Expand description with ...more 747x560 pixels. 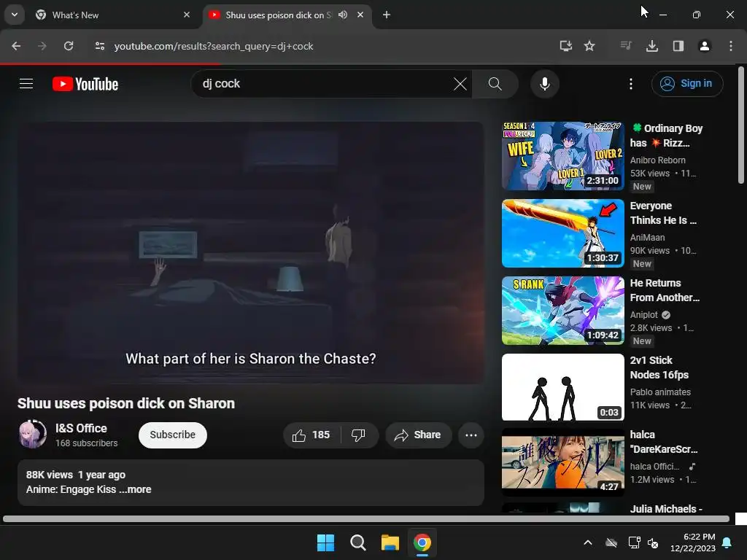tap(135, 489)
